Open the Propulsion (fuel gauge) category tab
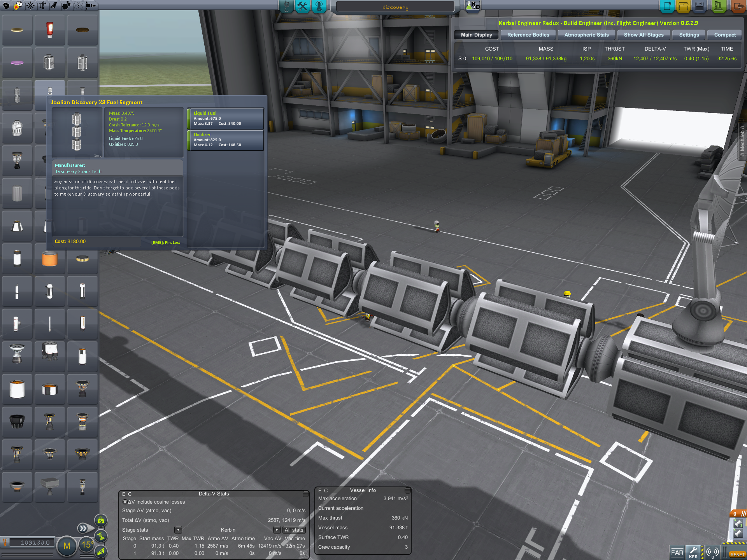747x560 pixels. (18, 5)
